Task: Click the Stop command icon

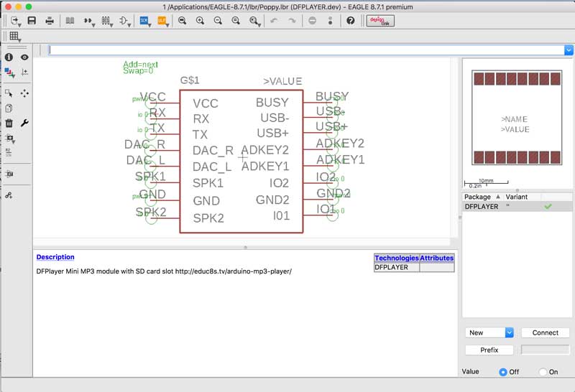Action: (312, 21)
